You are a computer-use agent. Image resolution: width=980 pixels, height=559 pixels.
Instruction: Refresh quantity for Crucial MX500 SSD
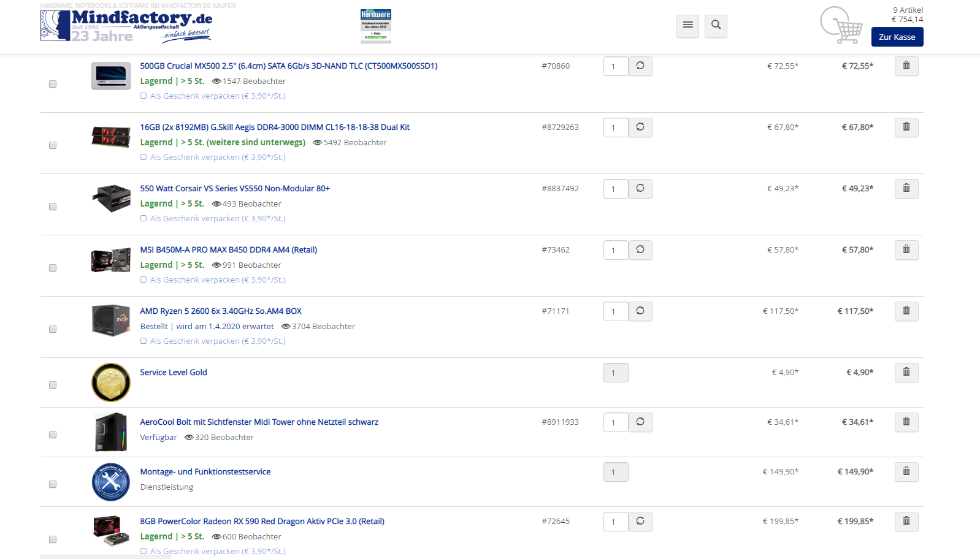pyautogui.click(x=640, y=66)
